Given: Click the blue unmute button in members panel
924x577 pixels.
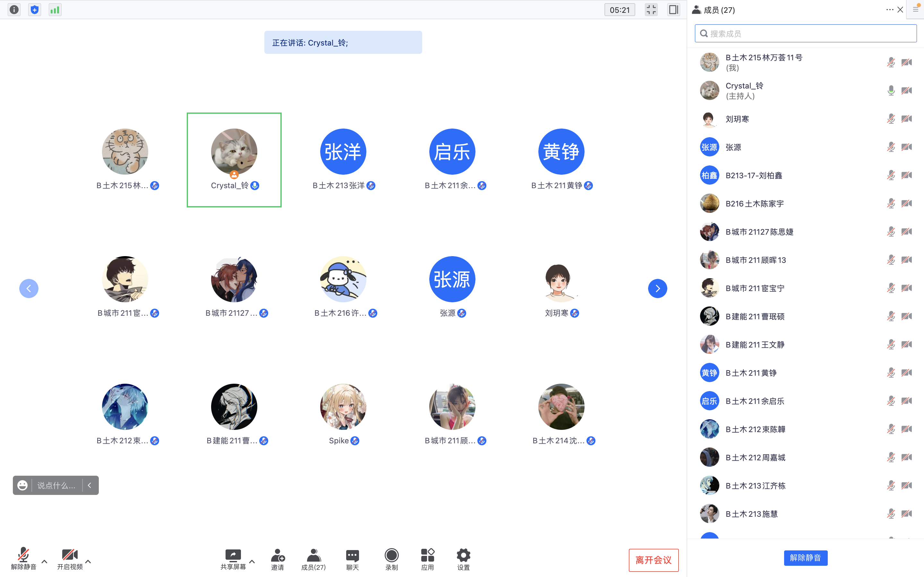Looking at the screenshot, I should tap(805, 557).
